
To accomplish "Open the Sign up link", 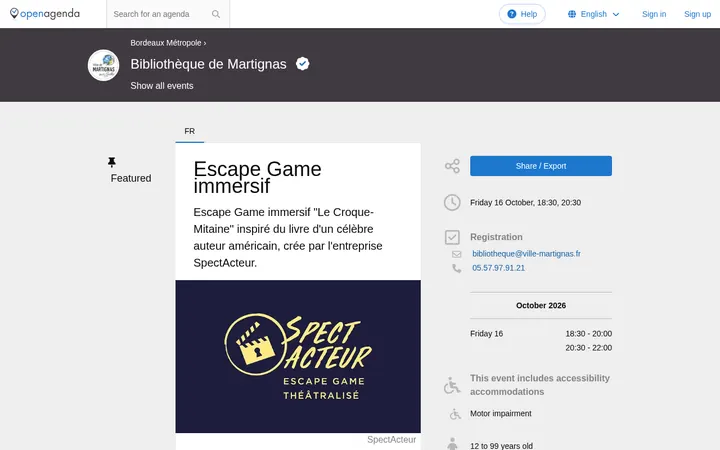I will [x=698, y=14].
